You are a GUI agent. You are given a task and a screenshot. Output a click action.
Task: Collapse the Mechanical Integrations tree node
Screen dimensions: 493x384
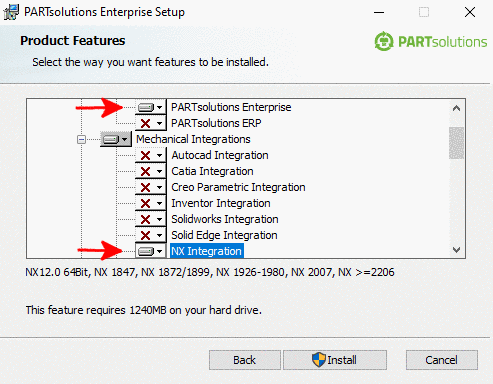(x=81, y=139)
